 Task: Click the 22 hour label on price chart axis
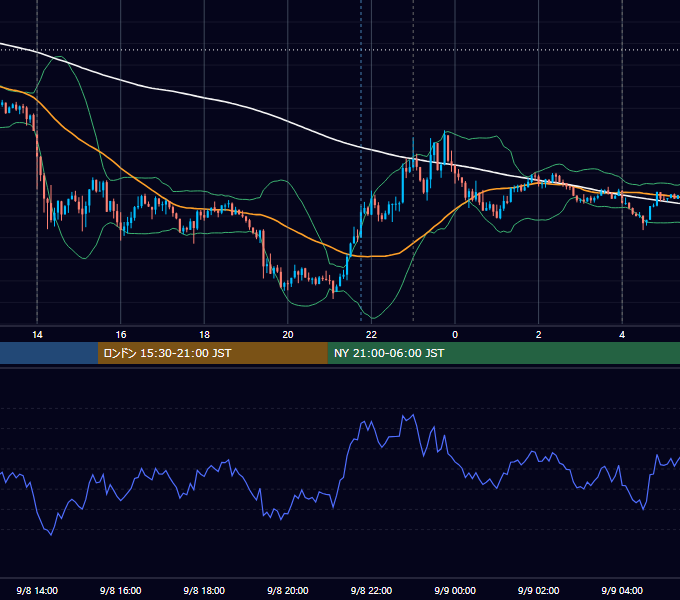[x=371, y=335]
